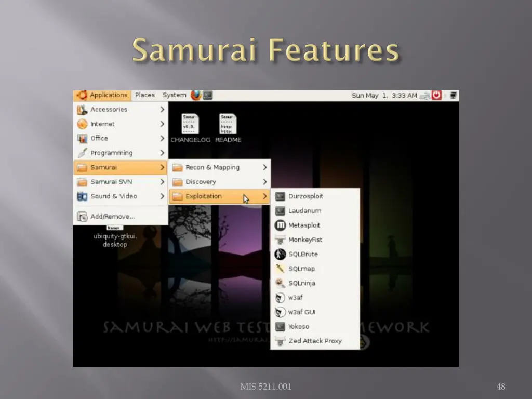Launch Laudanum
532x399 pixels.
(x=315, y=211)
